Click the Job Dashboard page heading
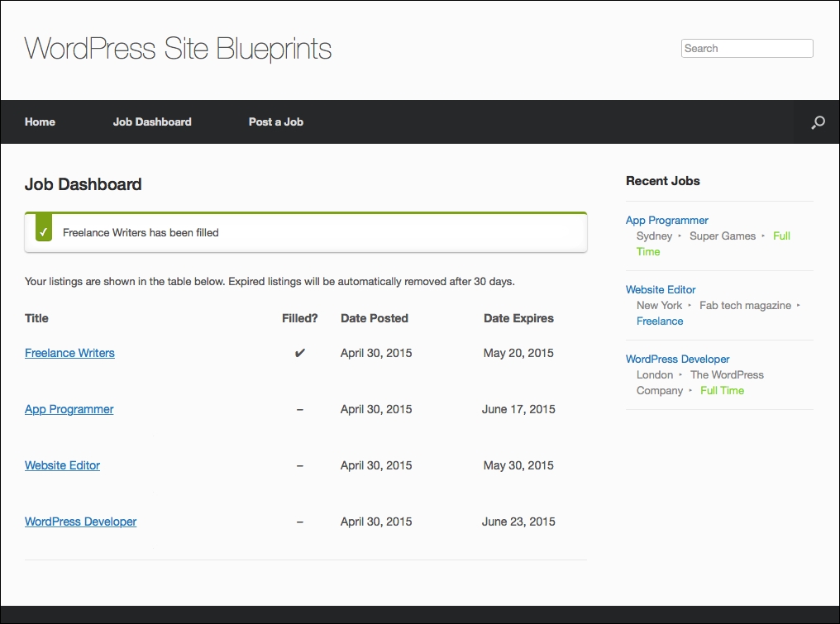The height and width of the screenshot is (624, 840). 83,184
